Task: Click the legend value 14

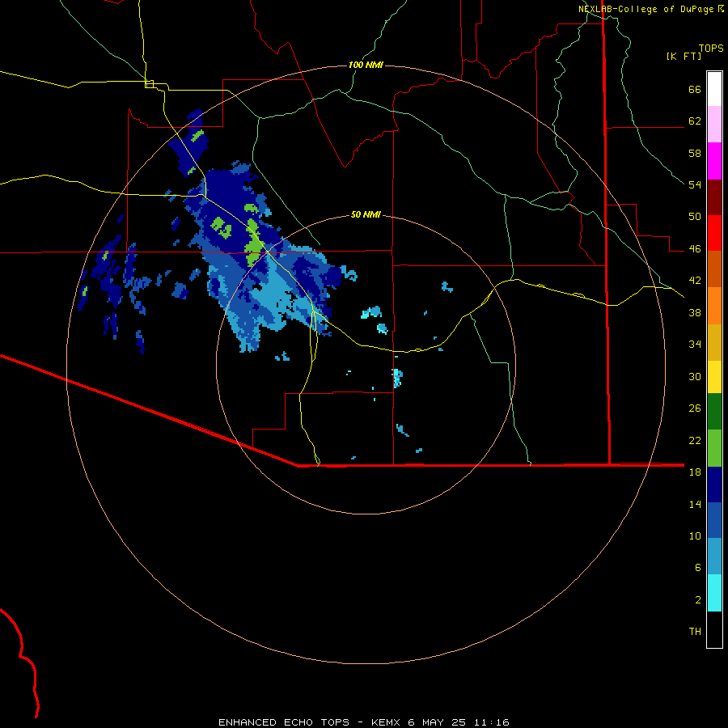Action: coord(695,504)
